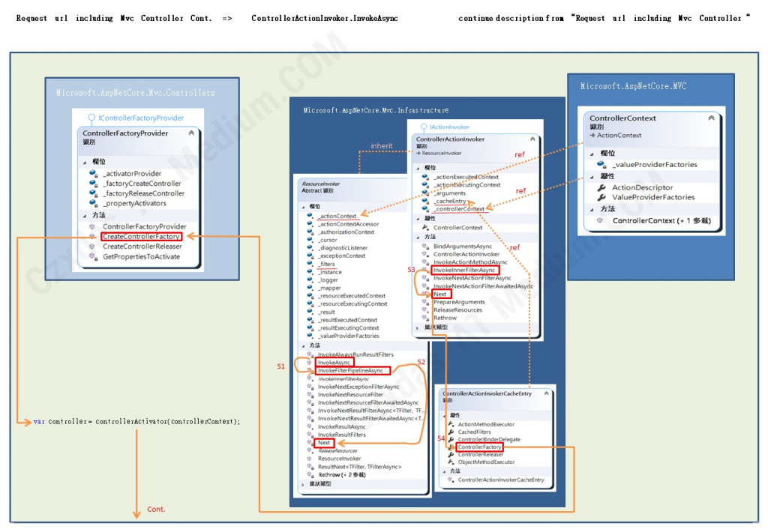This screenshot has height=532, width=768.
Task: Collapse the ControllerActionInvoker class box chevron
Action: click(x=532, y=139)
